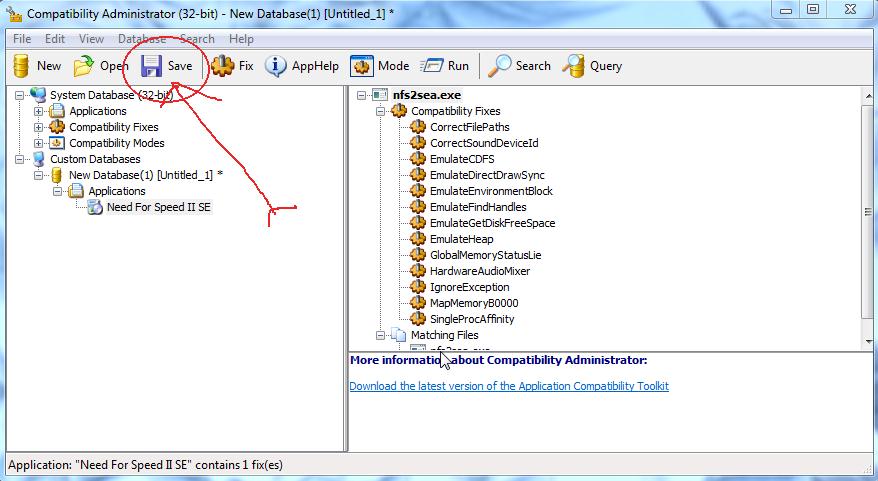Select the EmulateEnvironmentBlock fix
This screenshot has width=878, height=481.
(x=491, y=191)
